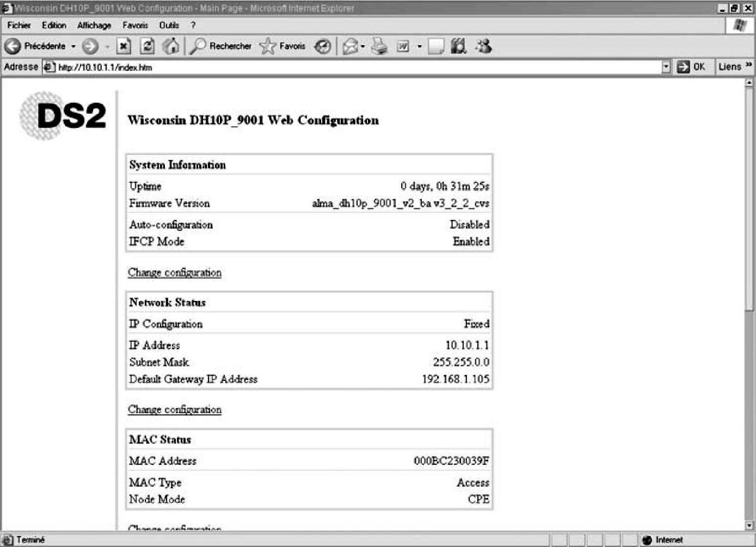Click Change configuration under Network Status
This screenshot has height=547, width=756.
point(175,409)
